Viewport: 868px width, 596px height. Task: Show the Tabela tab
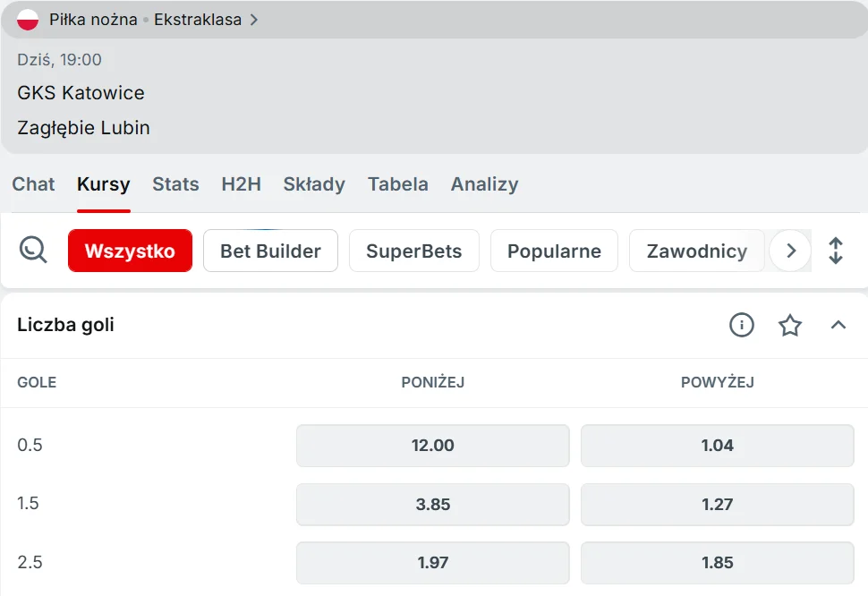point(398,184)
